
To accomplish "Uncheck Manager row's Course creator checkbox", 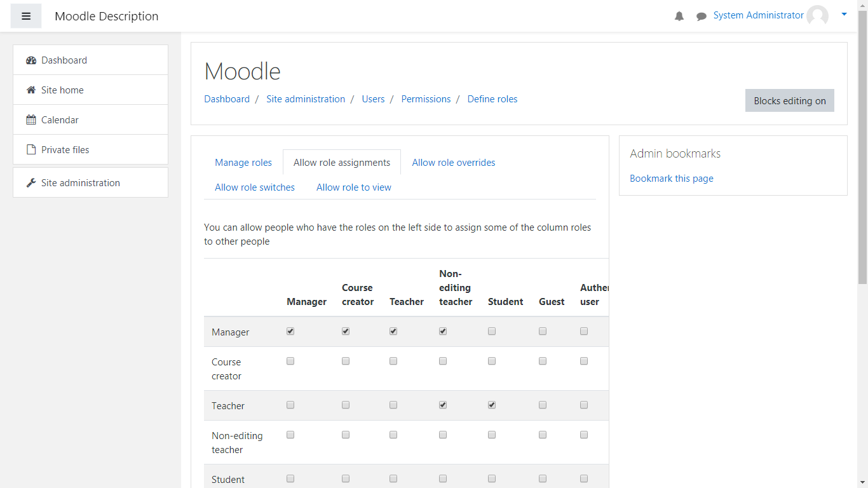I will [346, 331].
